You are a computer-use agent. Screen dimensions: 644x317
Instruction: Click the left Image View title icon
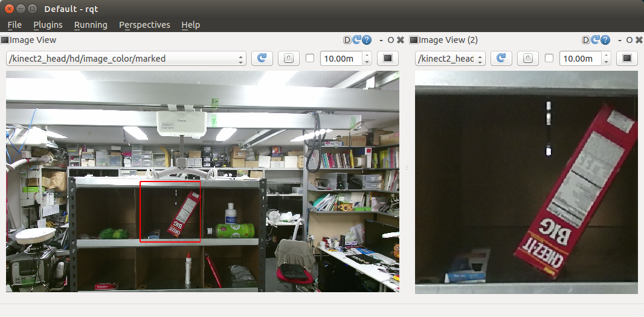tap(4, 40)
